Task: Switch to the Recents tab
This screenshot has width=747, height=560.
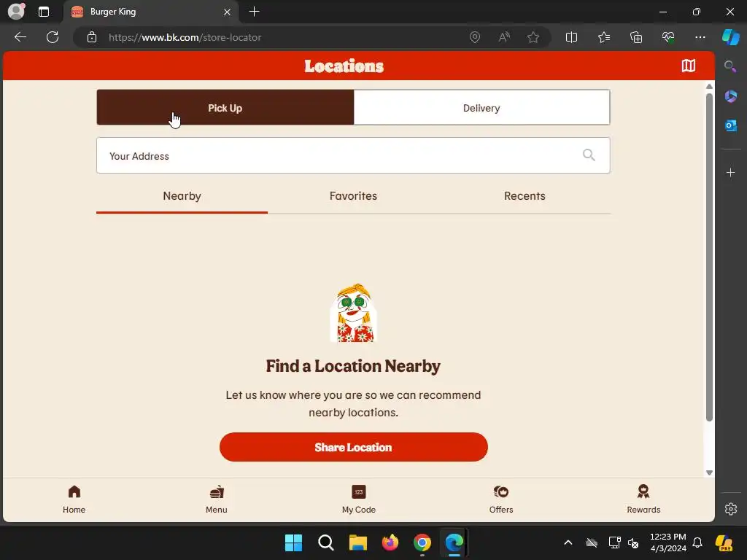Action: click(525, 196)
